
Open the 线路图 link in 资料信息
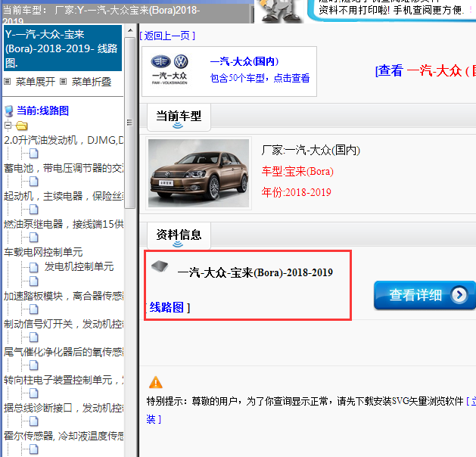click(166, 307)
